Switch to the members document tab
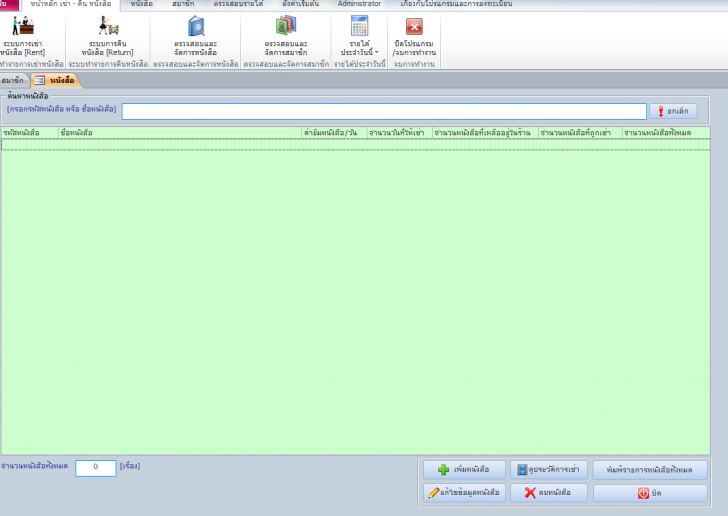This screenshot has height=516, width=728. [x=13, y=81]
